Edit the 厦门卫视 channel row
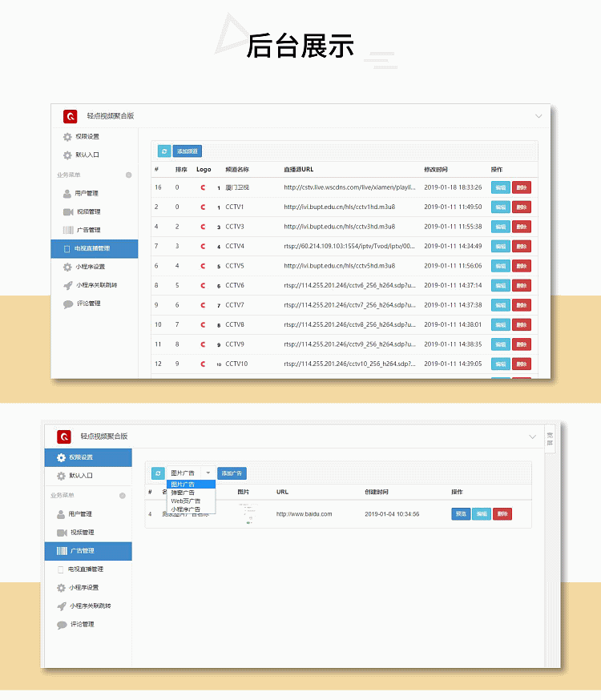 [501, 187]
